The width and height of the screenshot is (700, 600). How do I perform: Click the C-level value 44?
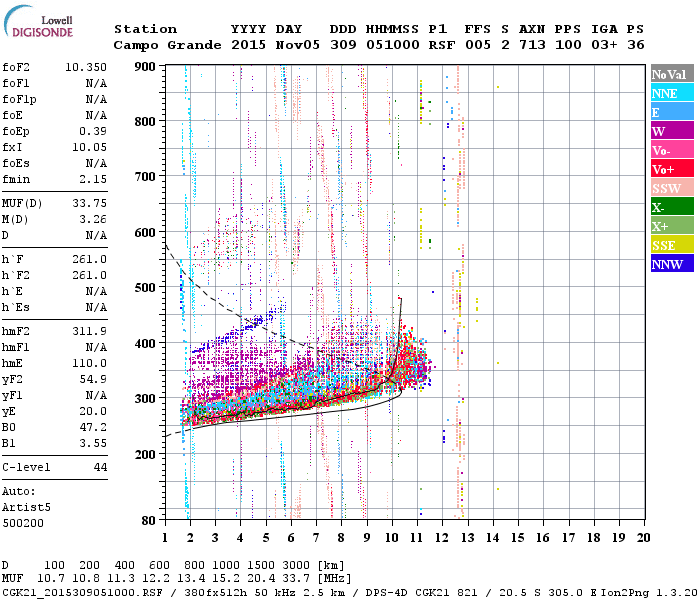100,467
